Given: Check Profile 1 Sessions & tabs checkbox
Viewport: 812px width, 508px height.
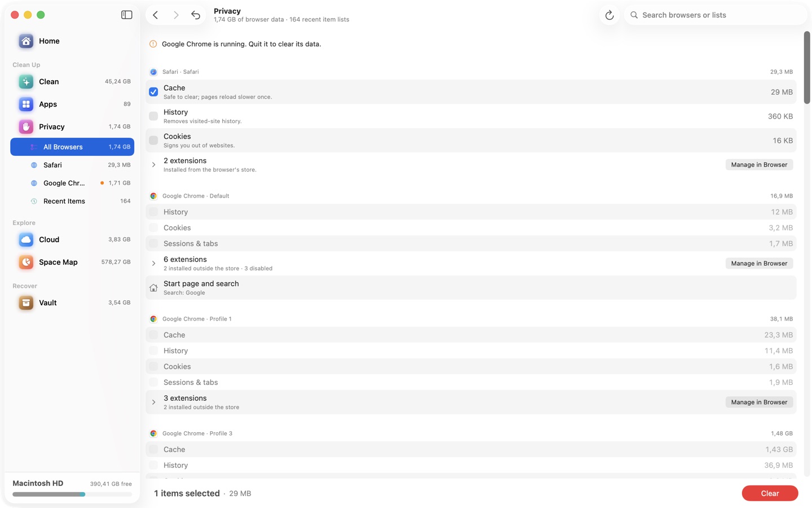Looking at the screenshot, I should tap(153, 383).
